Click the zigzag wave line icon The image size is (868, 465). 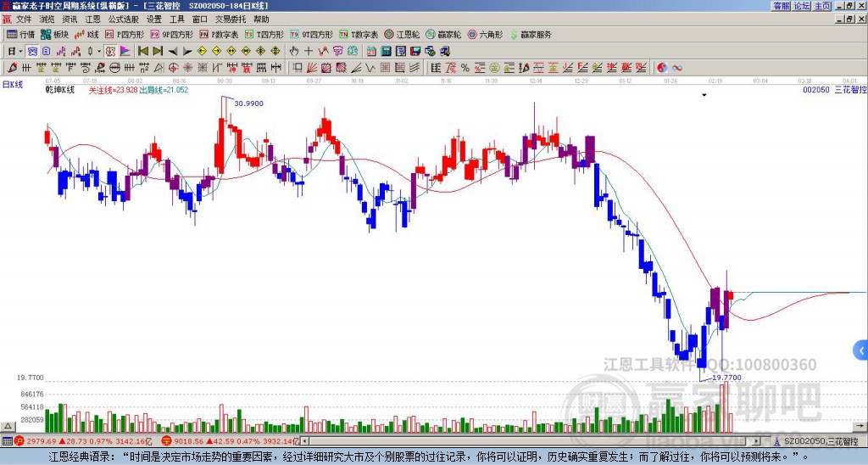370,68
